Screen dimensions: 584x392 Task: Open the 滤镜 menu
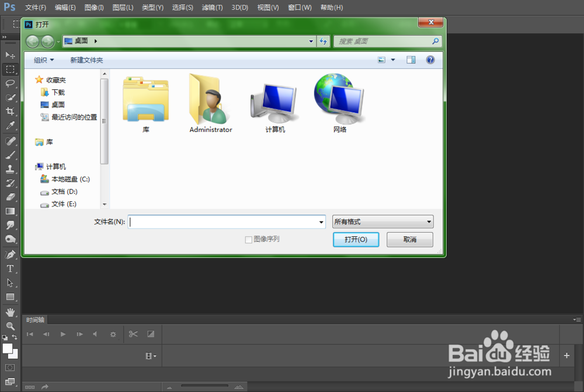[x=212, y=7]
